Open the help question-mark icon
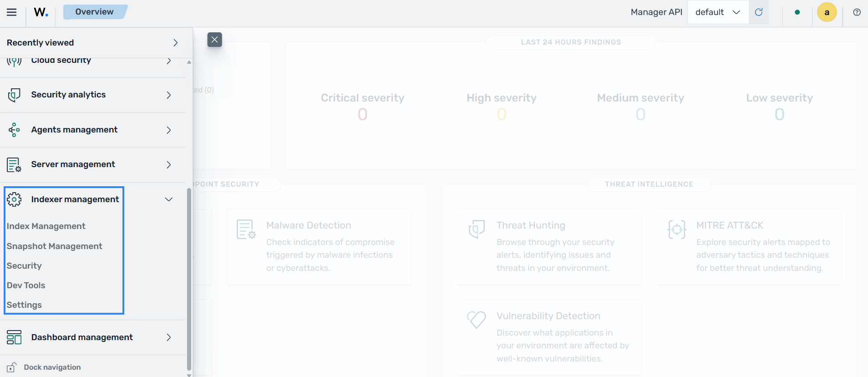The image size is (868, 377). pos(857,12)
